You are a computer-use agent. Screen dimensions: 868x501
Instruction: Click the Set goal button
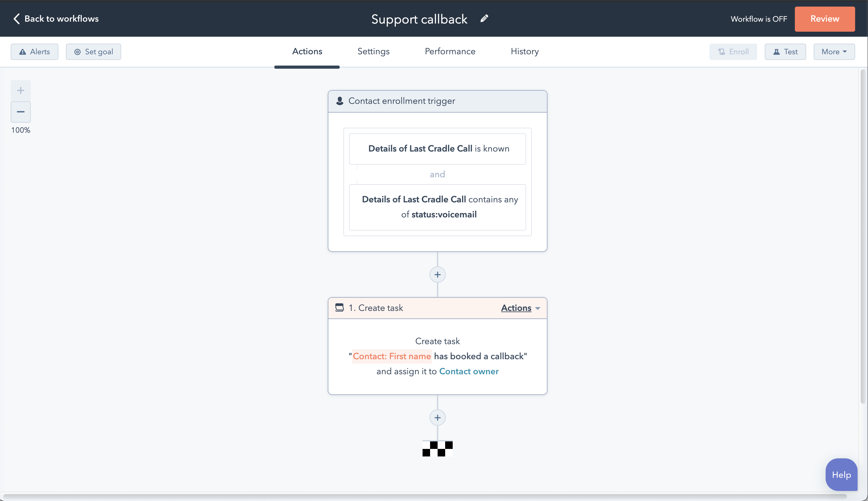pyautogui.click(x=93, y=52)
